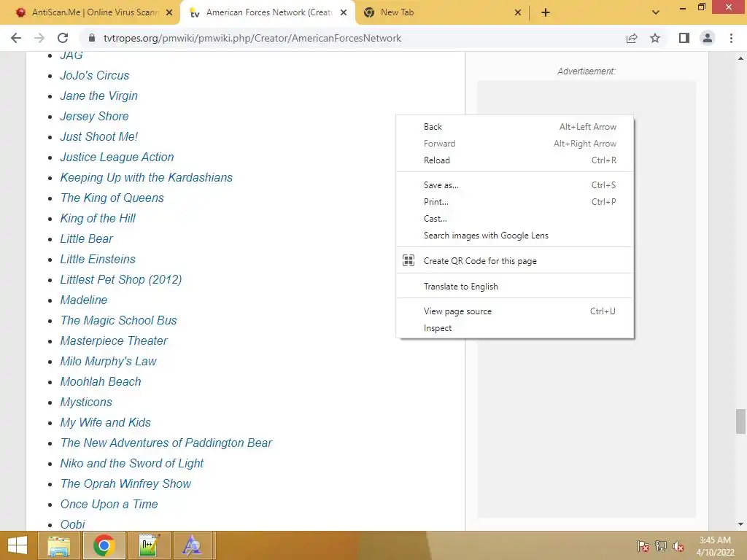Screen dimensions: 747x560
Task: Click the QR code icon in the menu
Action: 409,260
